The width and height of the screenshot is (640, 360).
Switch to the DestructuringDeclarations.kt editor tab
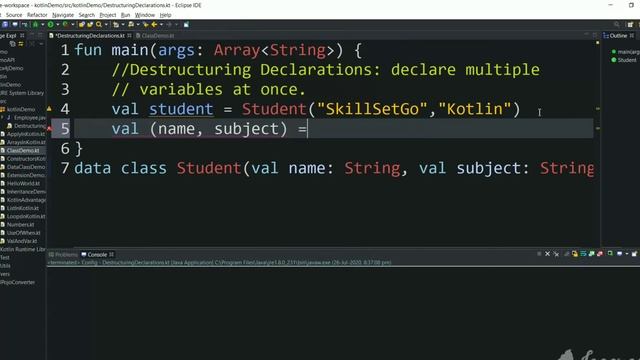pyautogui.click(x=90, y=36)
